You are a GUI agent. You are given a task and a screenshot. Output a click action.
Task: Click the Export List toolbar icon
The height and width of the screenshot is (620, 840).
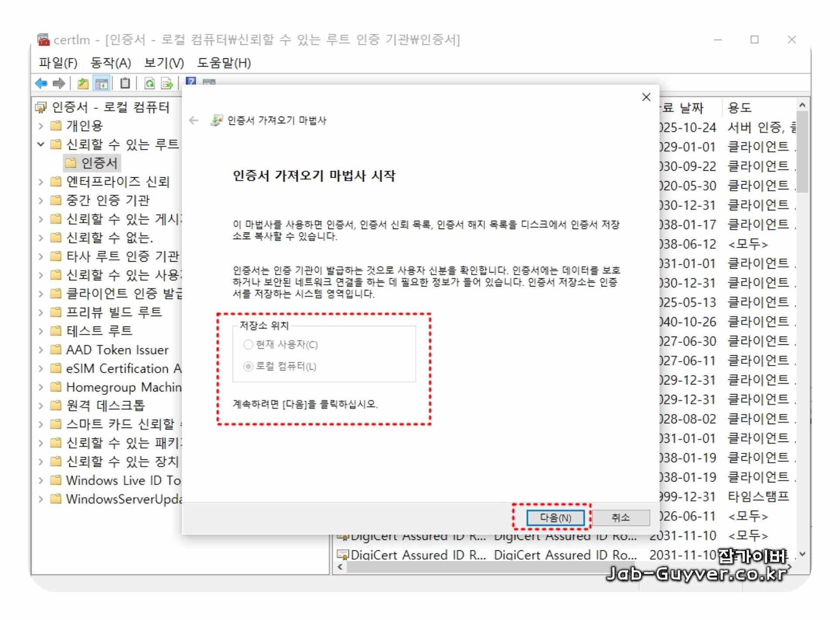[x=167, y=83]
